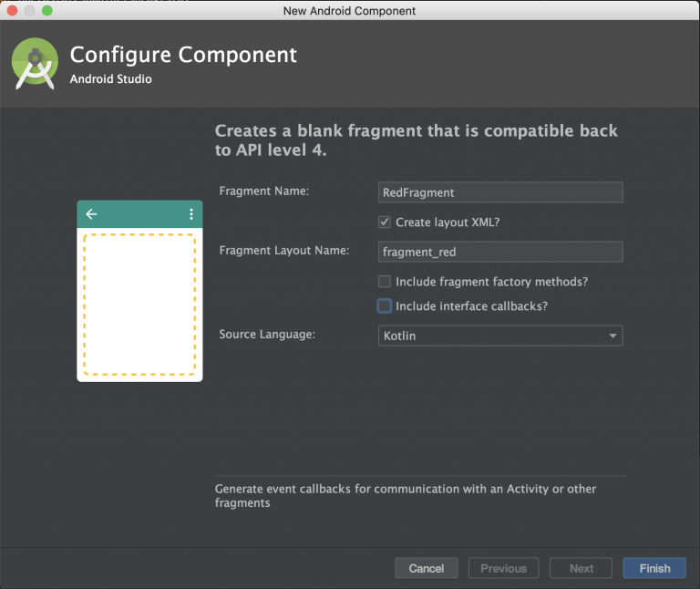Screen dimensions: 700x589
Task: Uncheck the Create layout XML checkbox
Action: point(385,222)
